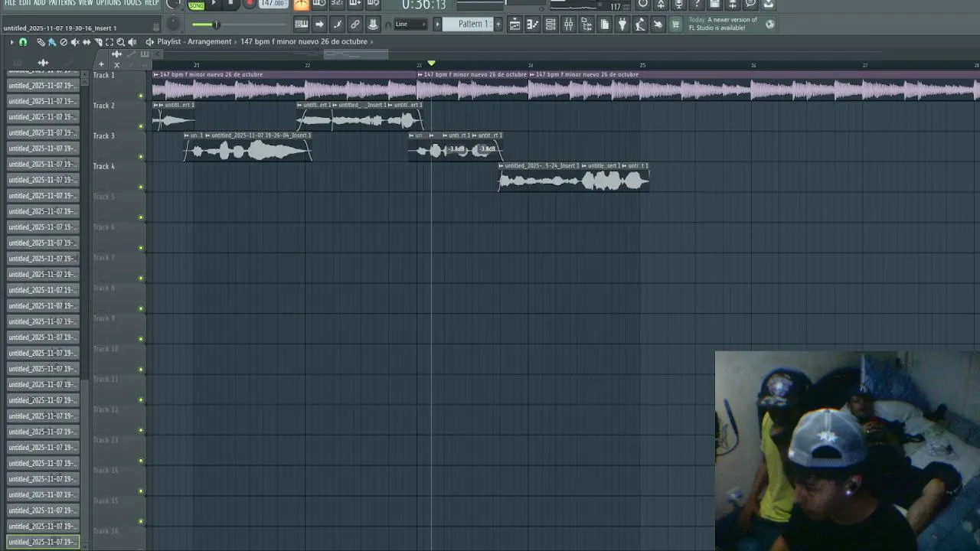Open the playlist toolbar options arrow

pos(11,42)
